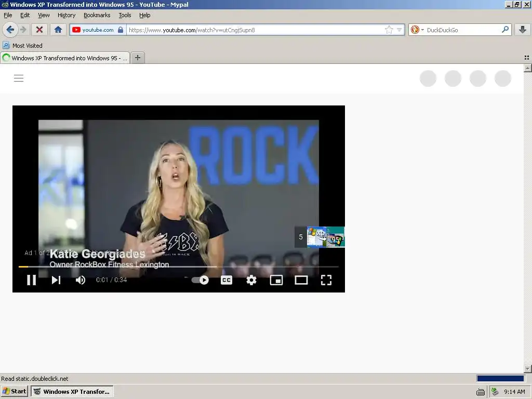
Task: Click the Windows XP Transfor... taskbar button
Action: (x=72, y=391)
